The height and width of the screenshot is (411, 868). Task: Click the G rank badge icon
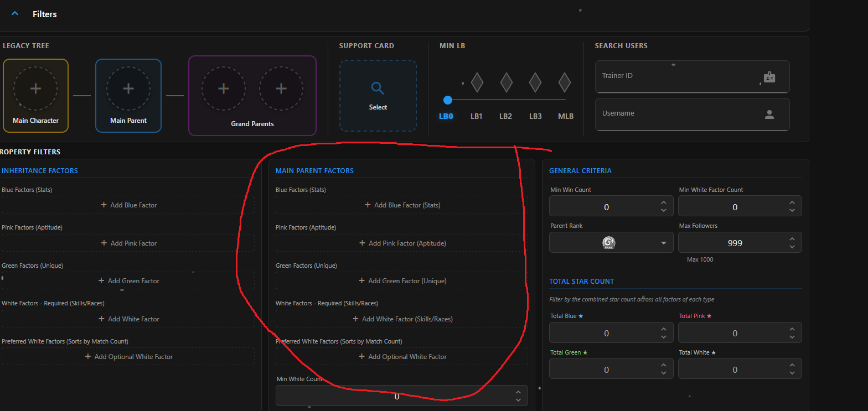(x=608, y=243)
